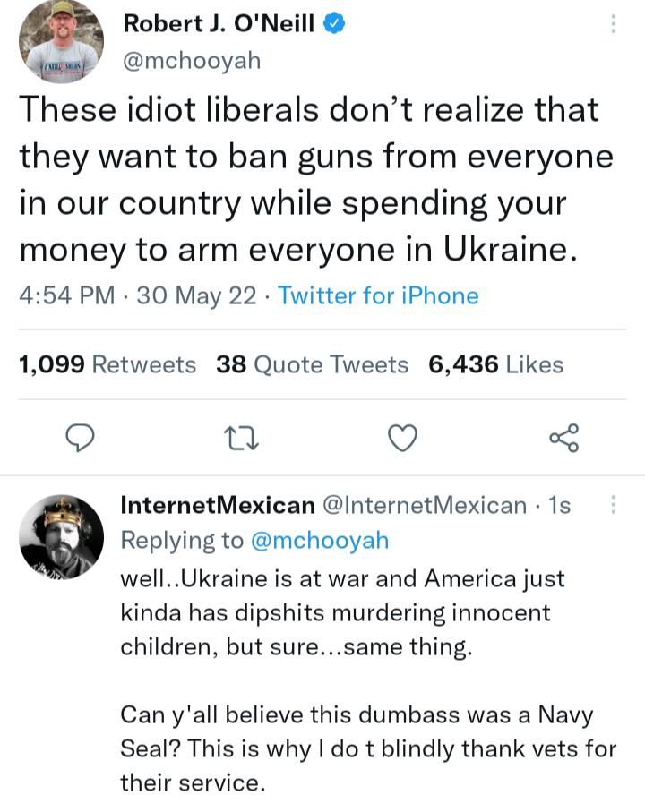The width and height of the screenshot is (645, 812).
Task: Click the retweet arrows icon
Action: (242, 438)
